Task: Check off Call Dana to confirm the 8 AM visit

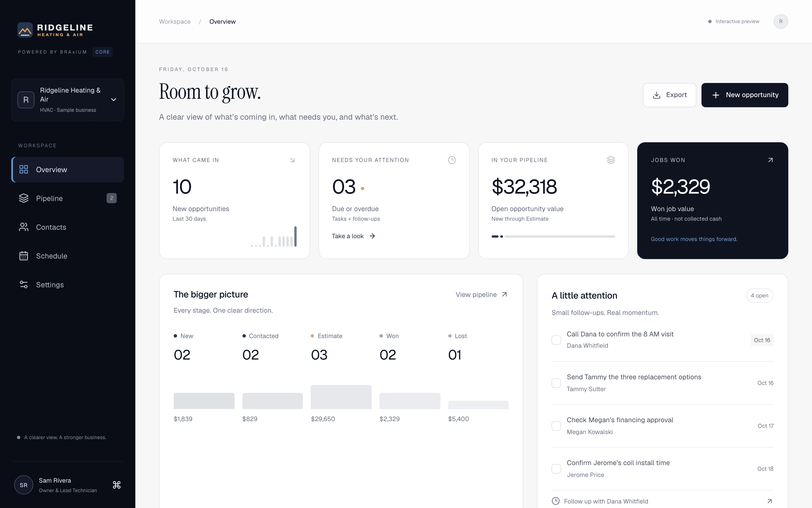Action: [x=556, y=340]
